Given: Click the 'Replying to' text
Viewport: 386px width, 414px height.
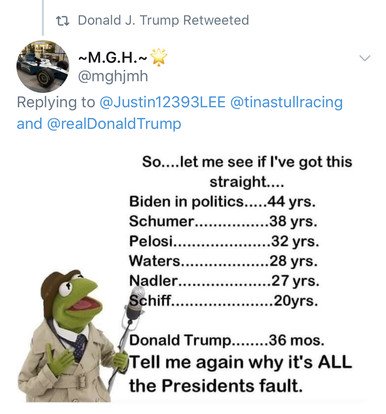Looking at the screenshot, I should [x=56, y=102].
